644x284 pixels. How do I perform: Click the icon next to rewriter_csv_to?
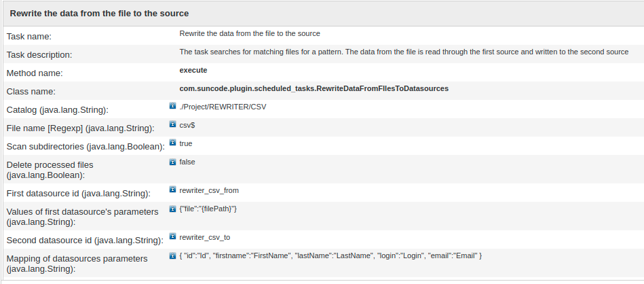[x=173, y=237]
